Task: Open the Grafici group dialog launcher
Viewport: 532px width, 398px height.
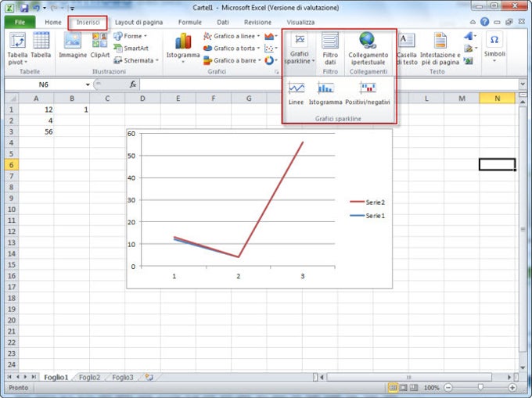Action: [x=276, y=72]
